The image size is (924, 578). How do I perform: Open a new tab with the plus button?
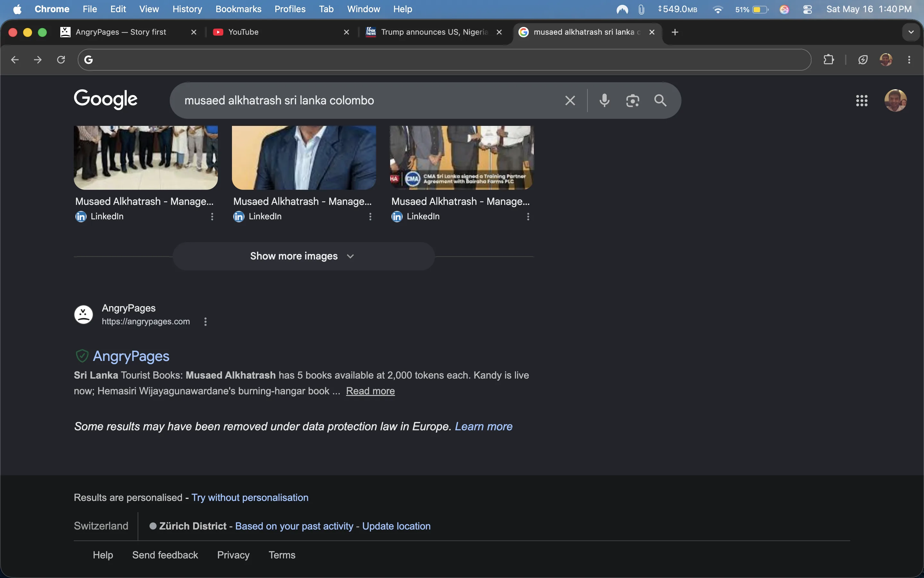click(x=675, y=32)
